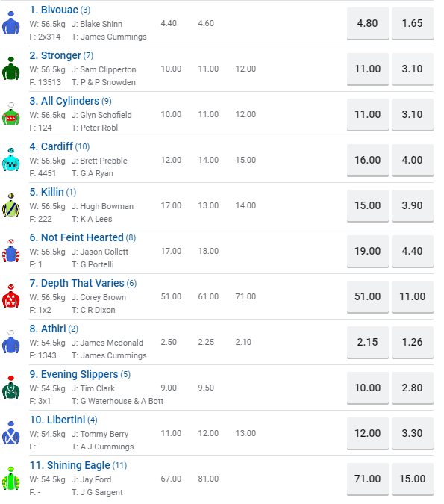Select Libertini win odds 12.00

coord(368,433)
